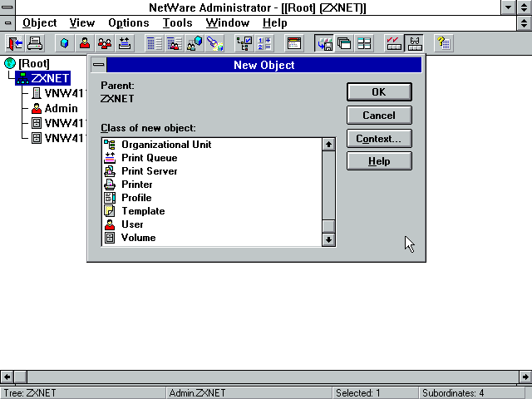Open the Help menu in menu bar

275,23
